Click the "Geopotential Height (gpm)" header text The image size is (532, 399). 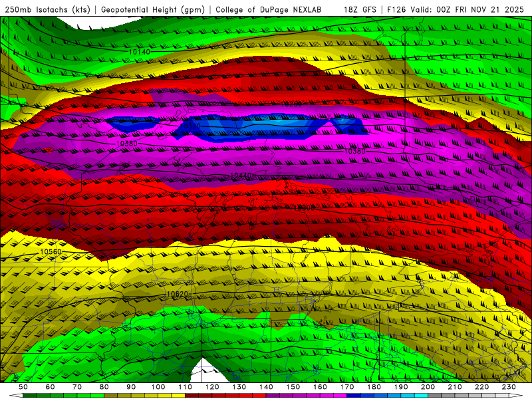coord(153,10)
